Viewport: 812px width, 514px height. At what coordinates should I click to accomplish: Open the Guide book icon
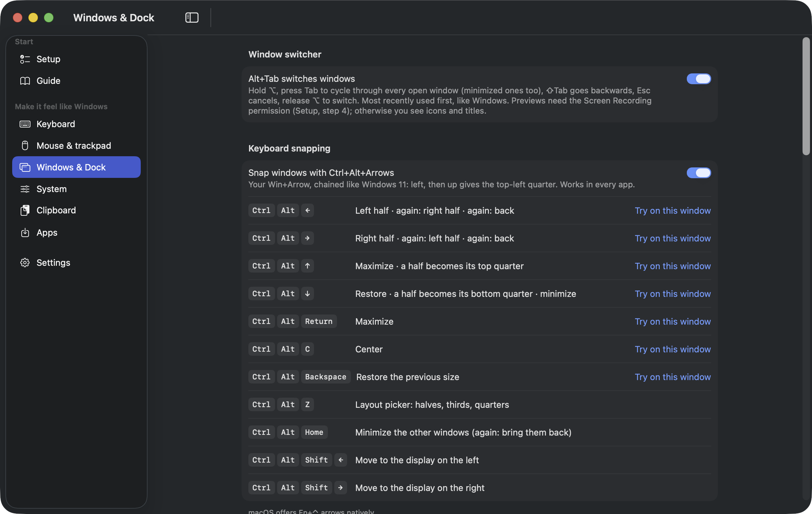25,81
